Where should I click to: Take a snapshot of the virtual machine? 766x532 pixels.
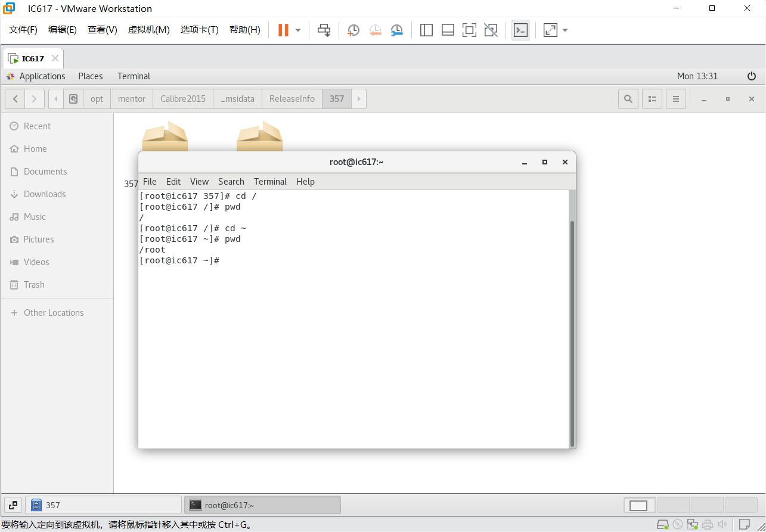(x=353, y=30)
